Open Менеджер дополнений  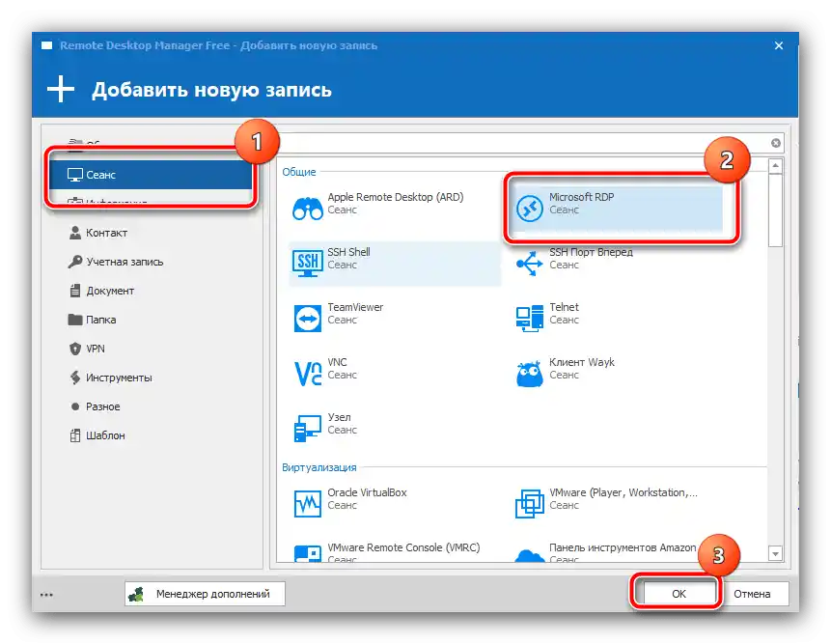(x=206, y=594)
